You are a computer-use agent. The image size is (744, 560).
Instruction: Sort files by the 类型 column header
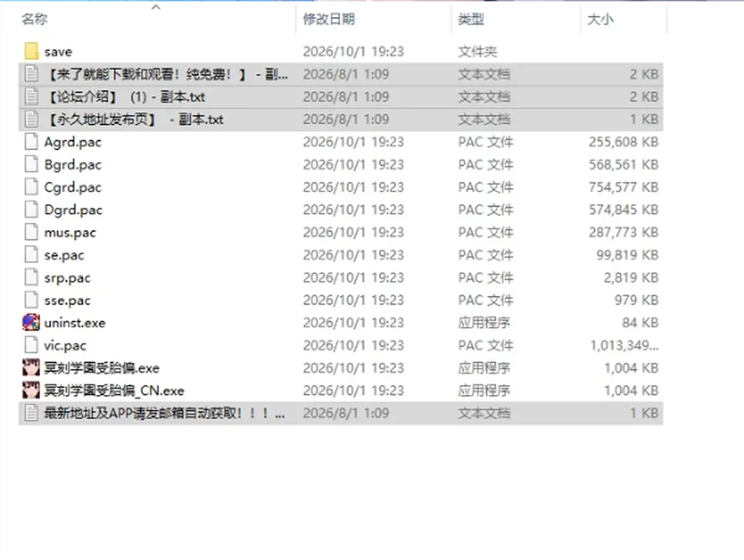click(x=470, y=19)
